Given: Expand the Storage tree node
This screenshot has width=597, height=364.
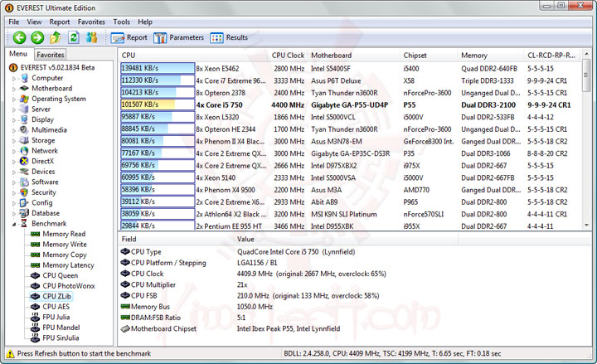Looking at the screenshot, I should (14, 141).
